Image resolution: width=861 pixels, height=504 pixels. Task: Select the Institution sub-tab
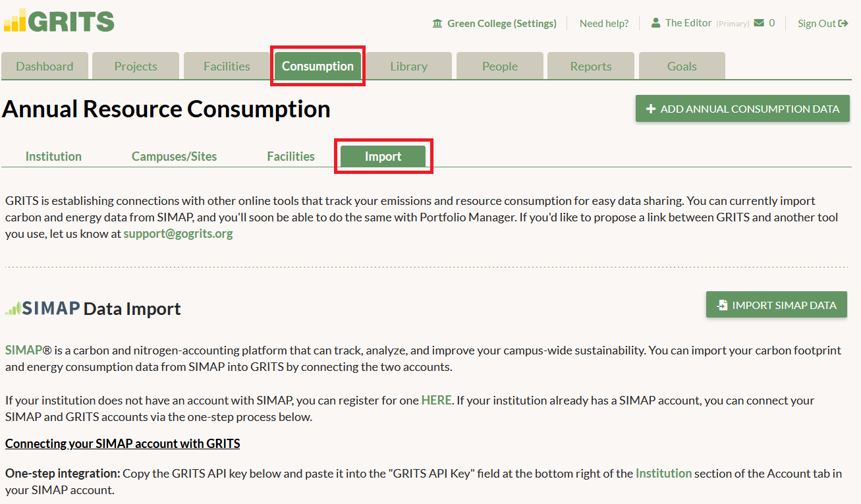click(x=53, y=156)
